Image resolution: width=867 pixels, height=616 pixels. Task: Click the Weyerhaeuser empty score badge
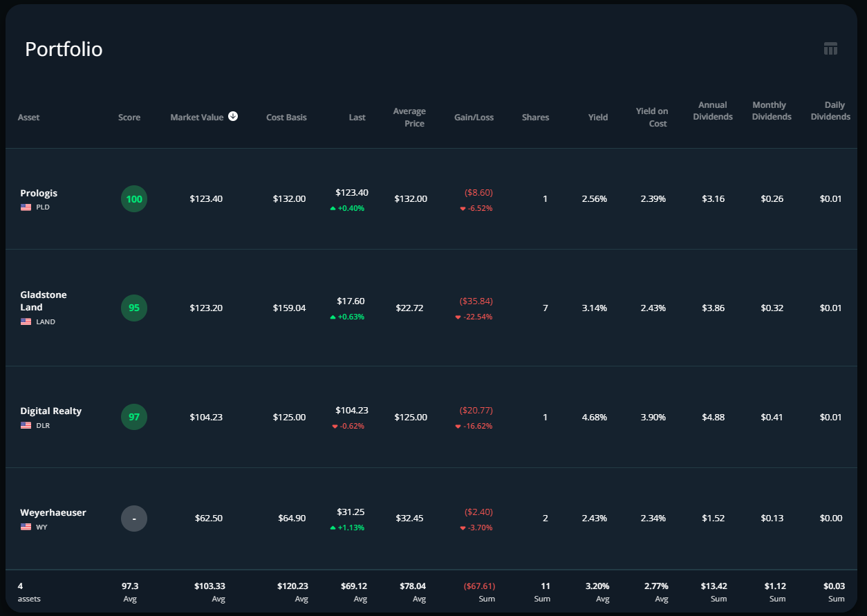point(134,519)
